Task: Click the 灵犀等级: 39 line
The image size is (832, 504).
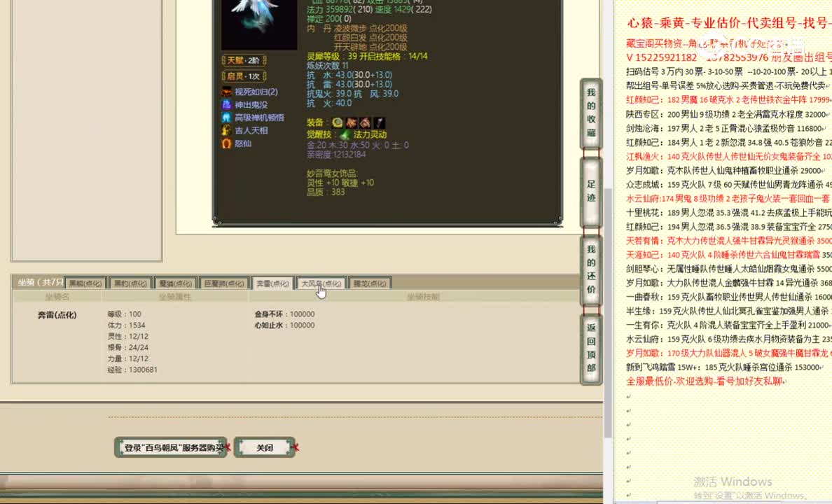Action: (x=332, y=56)
